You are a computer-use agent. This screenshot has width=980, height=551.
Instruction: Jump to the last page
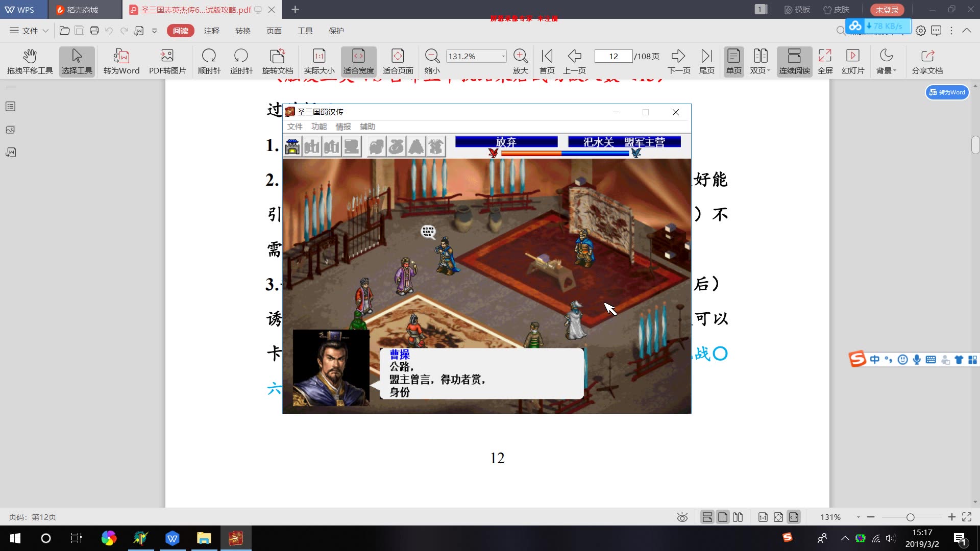(706, 62)
